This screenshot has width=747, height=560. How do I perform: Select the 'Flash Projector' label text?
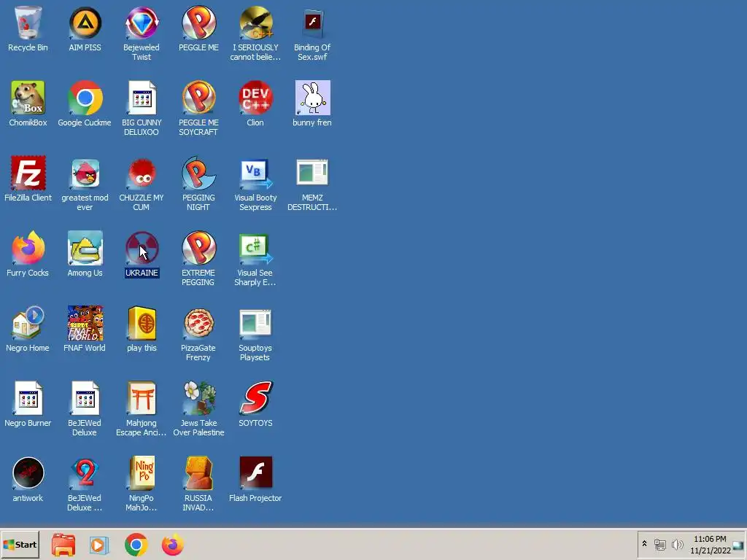coord(255,498)
